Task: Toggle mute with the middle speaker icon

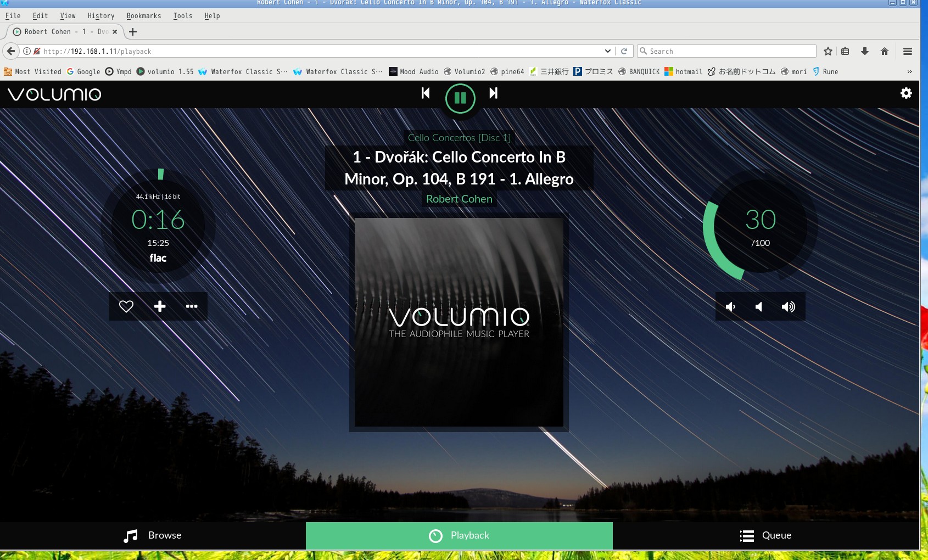Action: click(759, 307)
